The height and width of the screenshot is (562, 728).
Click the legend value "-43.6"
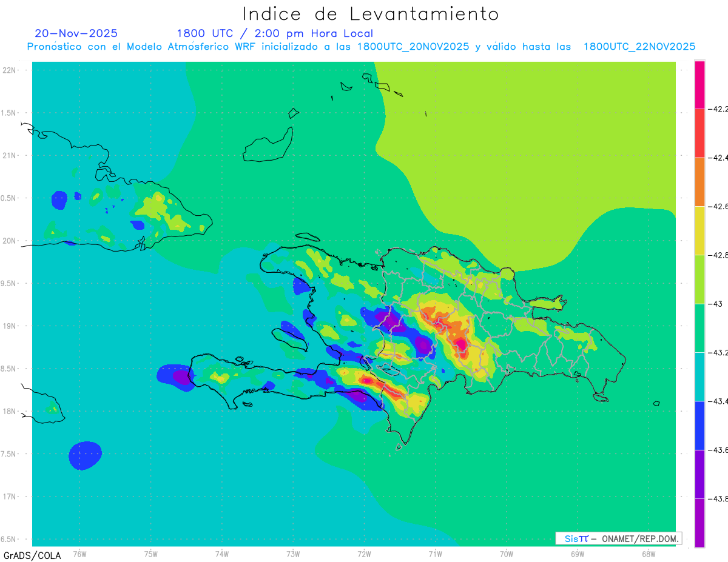coord(719,450)
